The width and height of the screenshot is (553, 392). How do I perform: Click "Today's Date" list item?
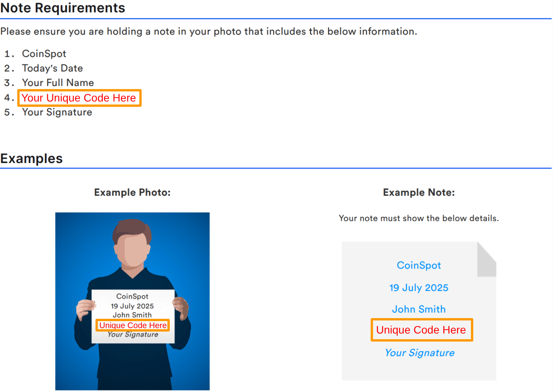coord(52,68)
